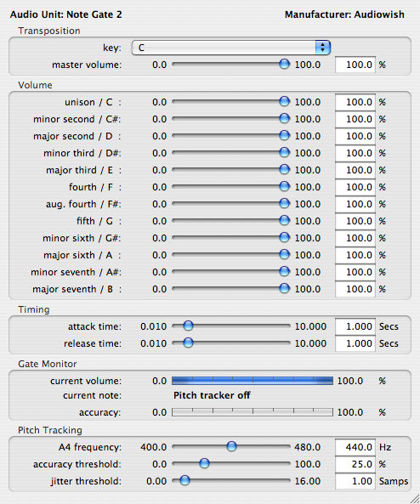Click the attack time slider knob
The width and height of the screenshot is (420, 504).
pos(188,326)
